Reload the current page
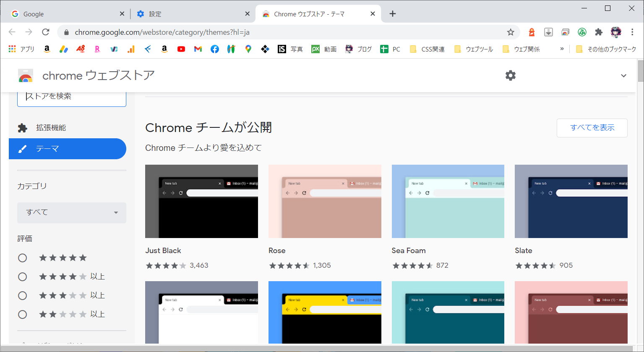644x352 pixels. click(46, 32)
